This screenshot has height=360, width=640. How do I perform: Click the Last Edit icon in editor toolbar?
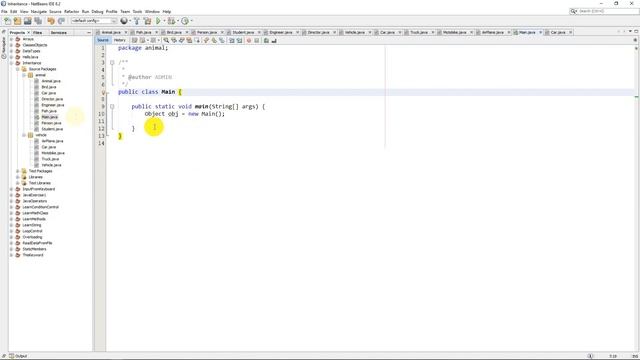pyautogui.click(x=134, y=40)
